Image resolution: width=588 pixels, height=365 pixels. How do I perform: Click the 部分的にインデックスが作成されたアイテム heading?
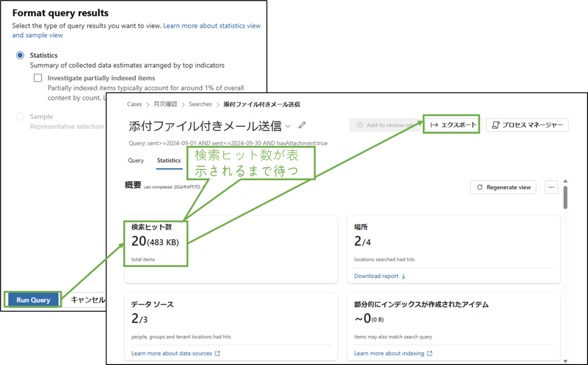tap(421, 304)
